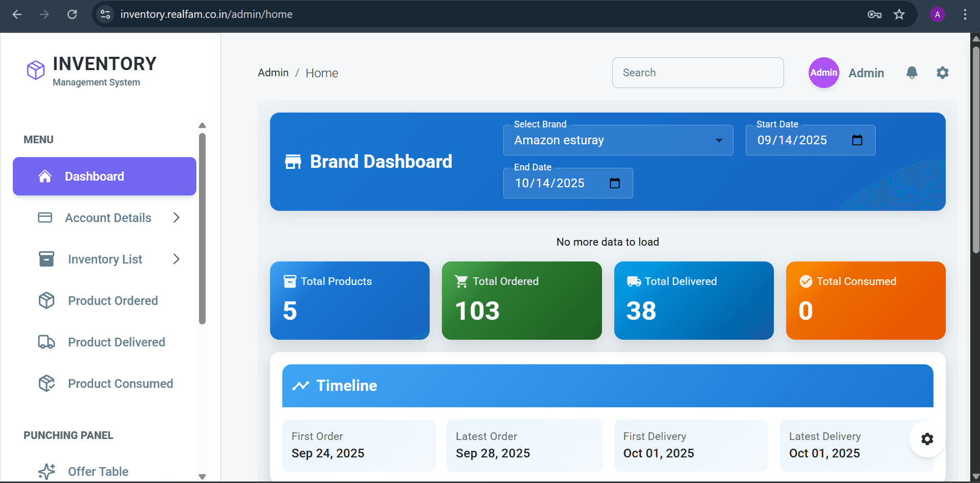Click the browser reload icon
Viewport: 980px width, 483px height.
coord(72,14)
